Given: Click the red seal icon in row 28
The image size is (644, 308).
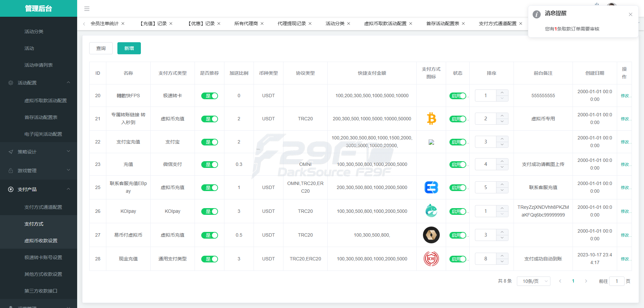Looking at the screenshot, I should click(431, 259).
